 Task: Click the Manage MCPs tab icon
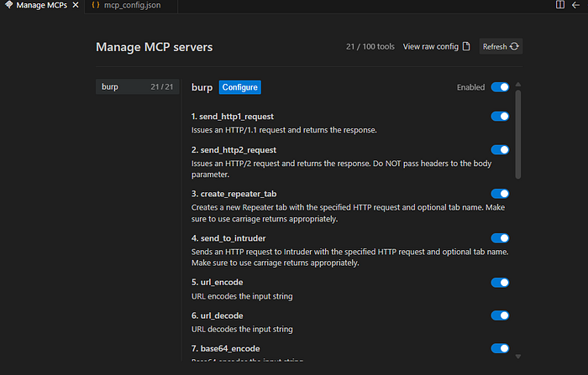(8, 5)
